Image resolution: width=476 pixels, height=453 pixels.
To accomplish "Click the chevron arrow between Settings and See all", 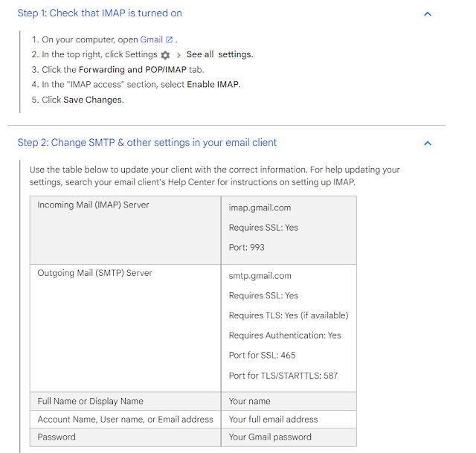I will click(x=178, y=55).
